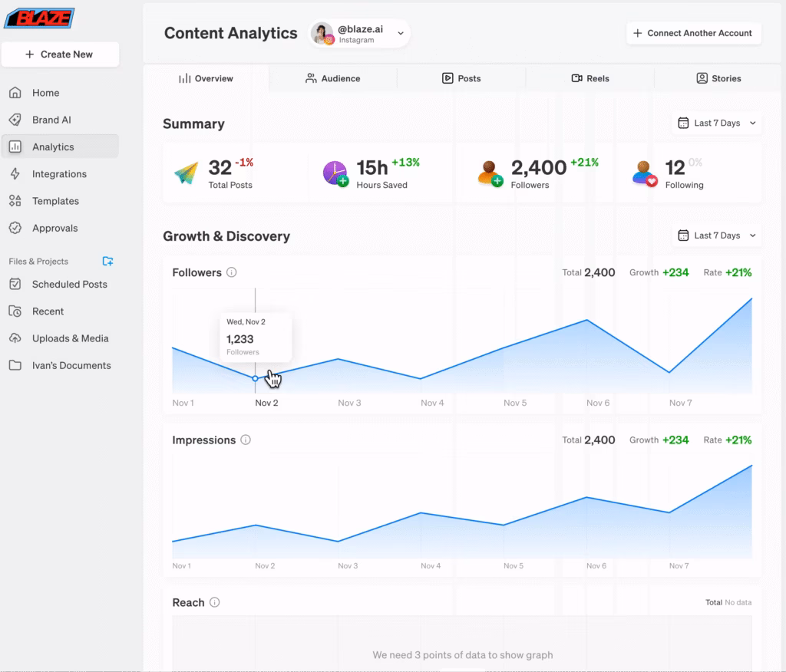Image resolution: width=786 pixels, height=672 pixels.
Task: Go to Scheduled Posts in sidebar
Action: [x=69, y=285]
